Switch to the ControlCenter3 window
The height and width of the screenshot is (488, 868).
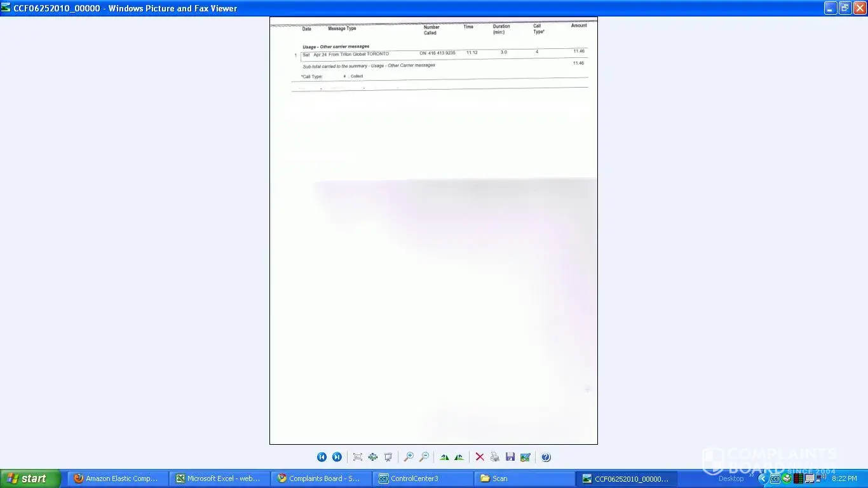pyautogui.click(x=423, y=478)
